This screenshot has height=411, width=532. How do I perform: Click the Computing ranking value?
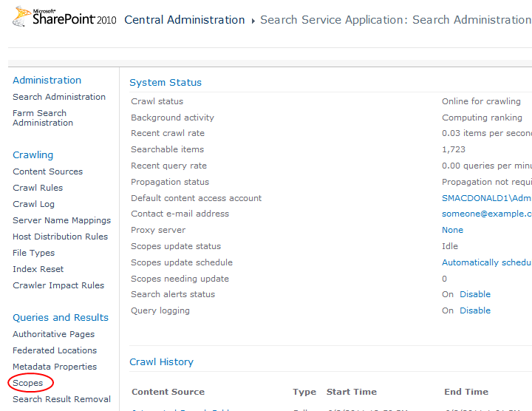[x=482, y=118]
